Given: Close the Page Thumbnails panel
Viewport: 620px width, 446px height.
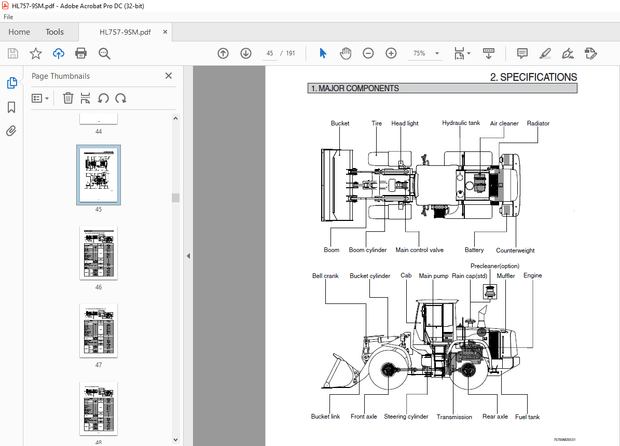Looking at the screenshot, I should [x=170, y=76].
